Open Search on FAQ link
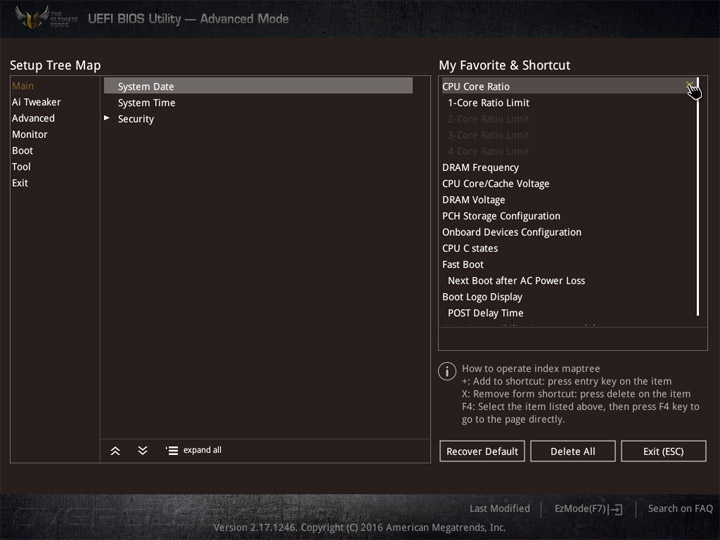Image resolution: width=720 pixels, height=540 pixels. pos(680,508)
